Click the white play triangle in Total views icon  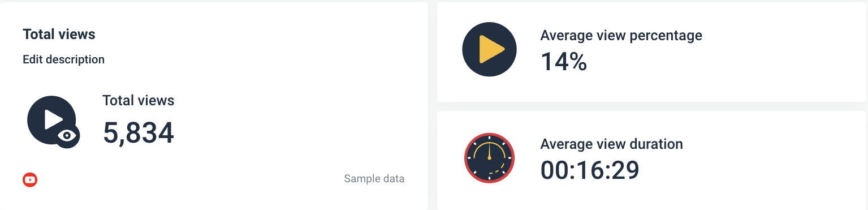[x=54, y=119]
